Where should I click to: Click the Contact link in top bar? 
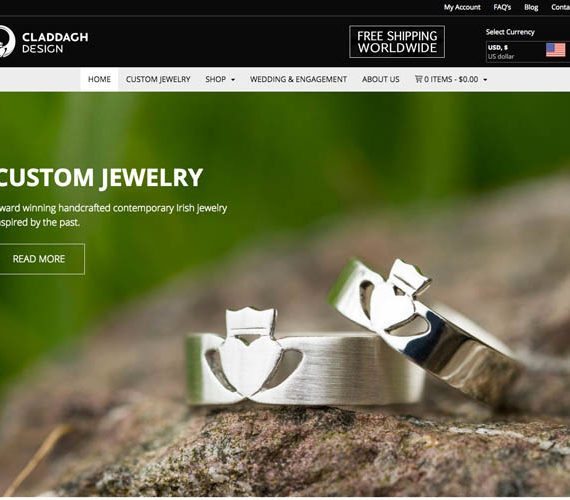(x=561, y=7)
